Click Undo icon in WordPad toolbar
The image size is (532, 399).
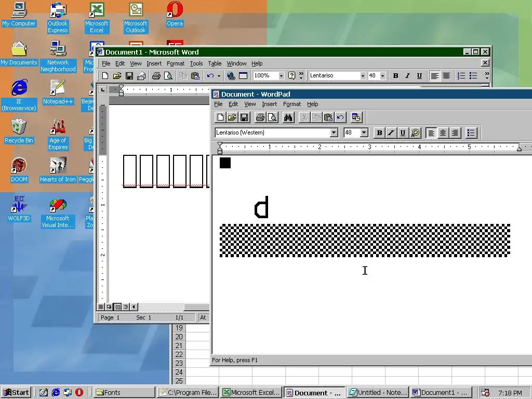pos(340,118)
